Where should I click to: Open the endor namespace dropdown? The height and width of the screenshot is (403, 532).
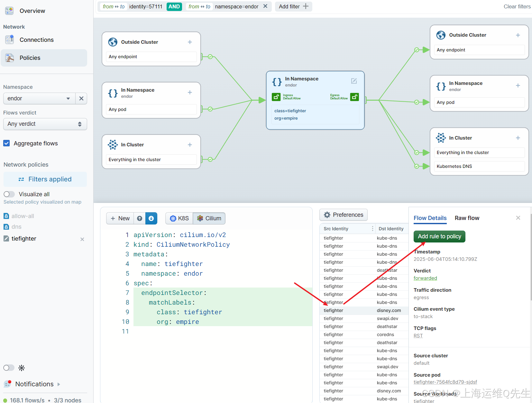(x=39, y=98)
